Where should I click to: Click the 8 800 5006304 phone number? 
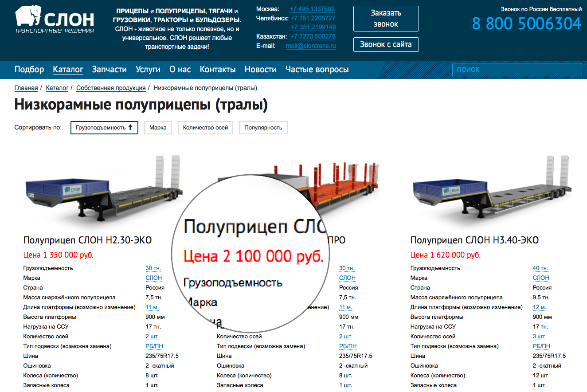[x=527, y=24]
